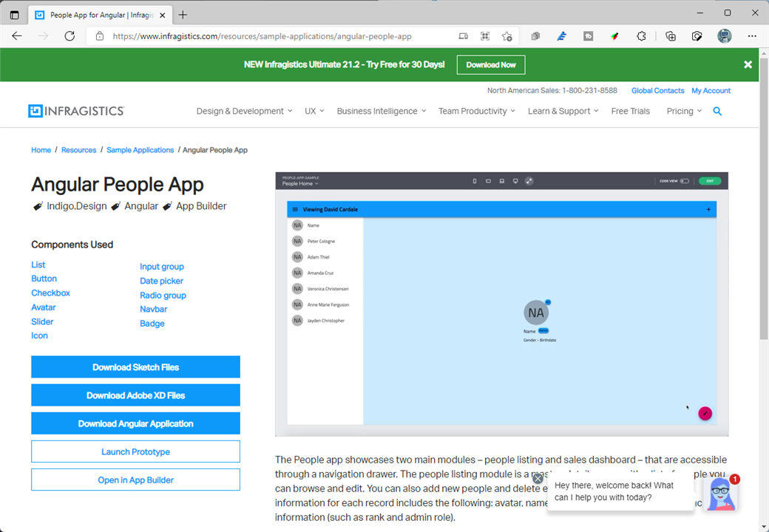769x532 pixels.
Task: Click Download Angular Application button
Action: pos(136,423)
